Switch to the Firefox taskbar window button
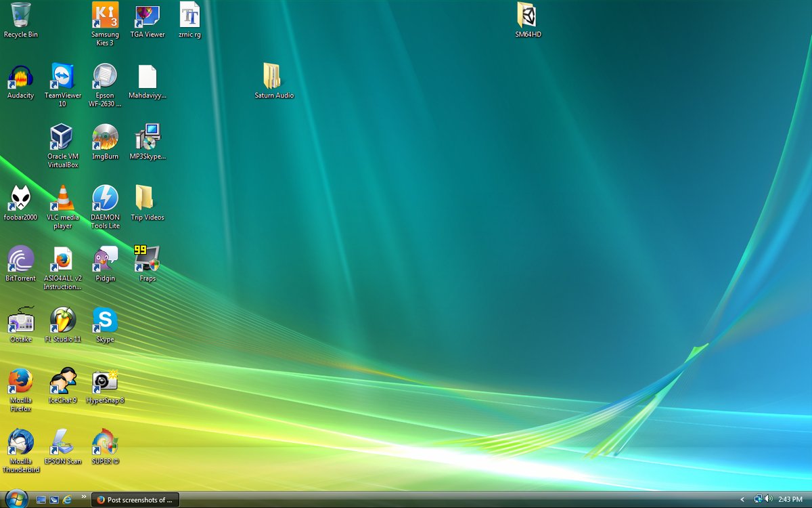The width and height of the screenshot is (812, 508). 135,500
